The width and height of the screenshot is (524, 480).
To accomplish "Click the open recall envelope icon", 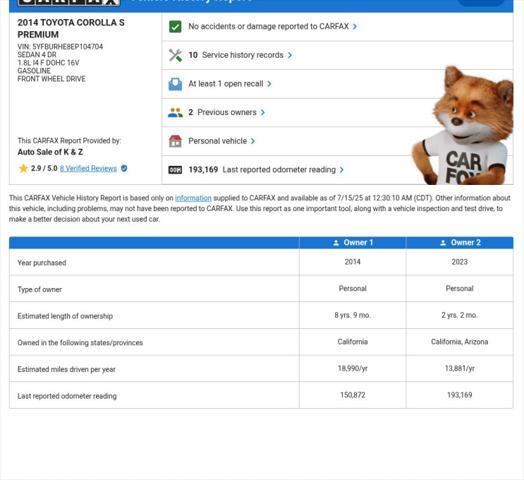I will click(x=175, y=84).
